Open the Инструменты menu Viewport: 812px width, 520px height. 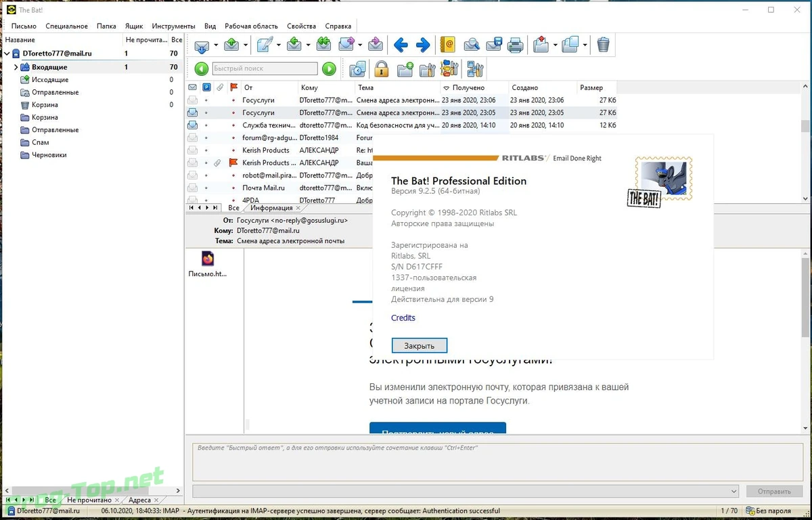pyautogui.click(x=174, y=26)
